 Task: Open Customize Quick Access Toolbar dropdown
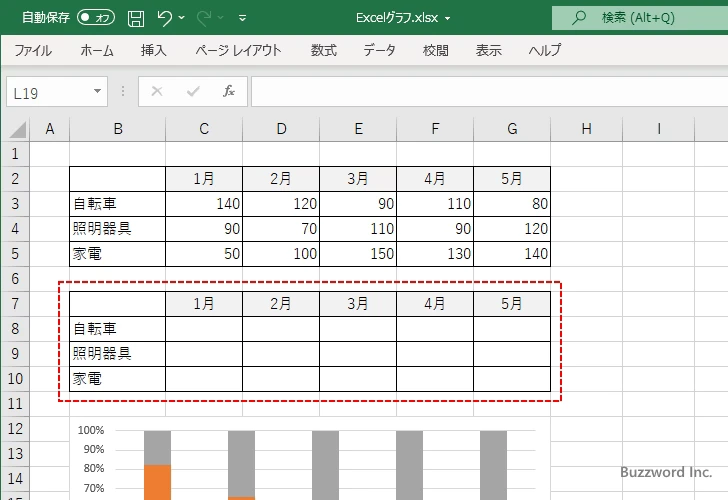pyautogui.click(x=243, y=18)
